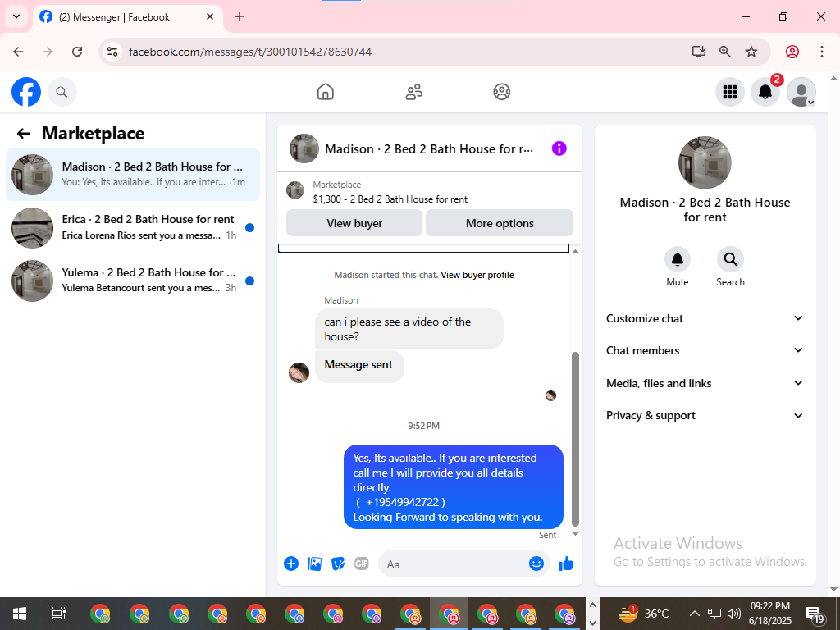Viewport: 840px width, 630px height.
Task: Expand Chat members section
Action: (705, 350)
